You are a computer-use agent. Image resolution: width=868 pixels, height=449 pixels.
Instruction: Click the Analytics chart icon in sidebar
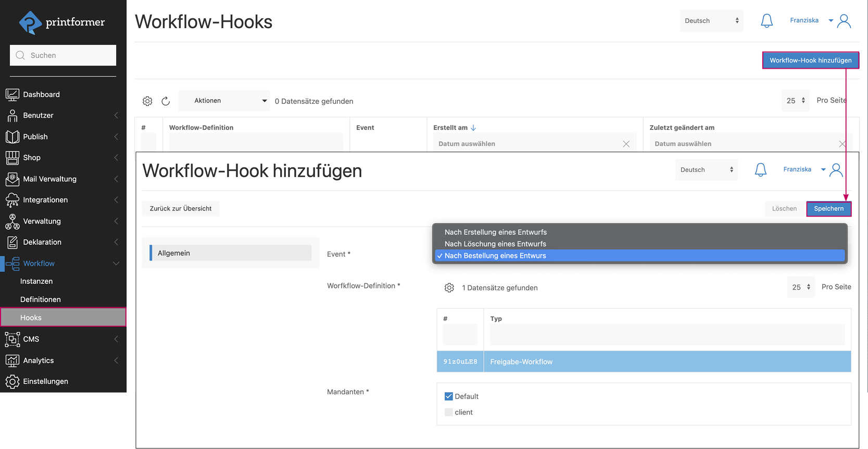(12, 360)
